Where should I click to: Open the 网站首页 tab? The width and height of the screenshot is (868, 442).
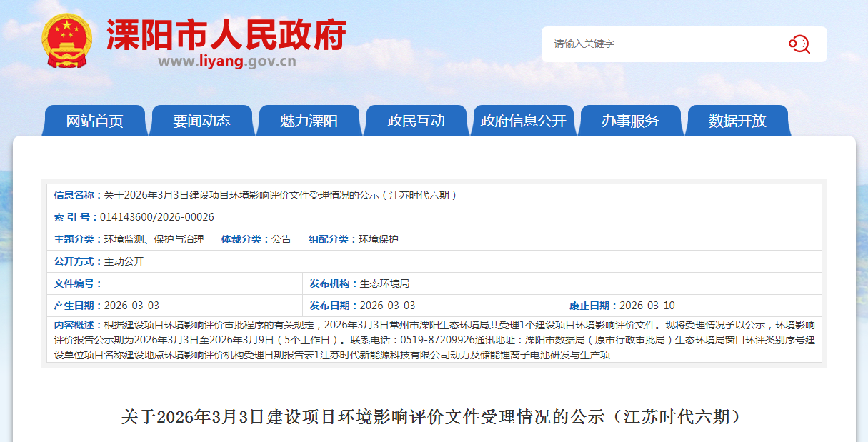(94, 121)
